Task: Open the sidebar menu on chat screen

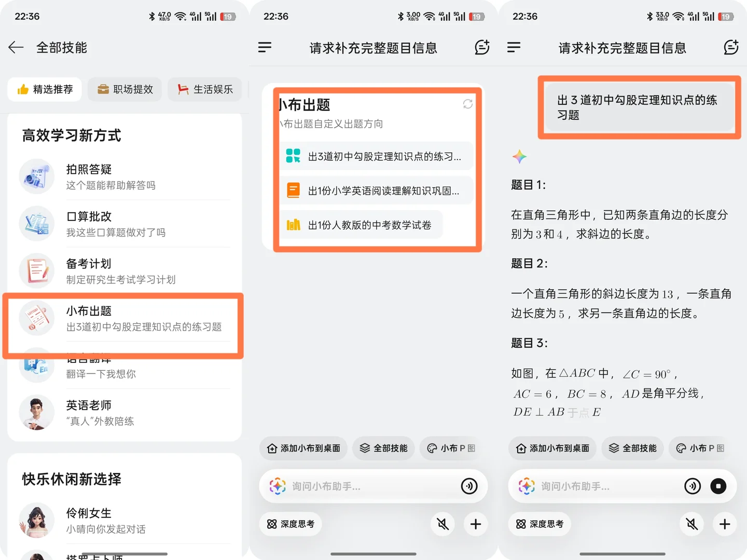Action: pos(265,48)
